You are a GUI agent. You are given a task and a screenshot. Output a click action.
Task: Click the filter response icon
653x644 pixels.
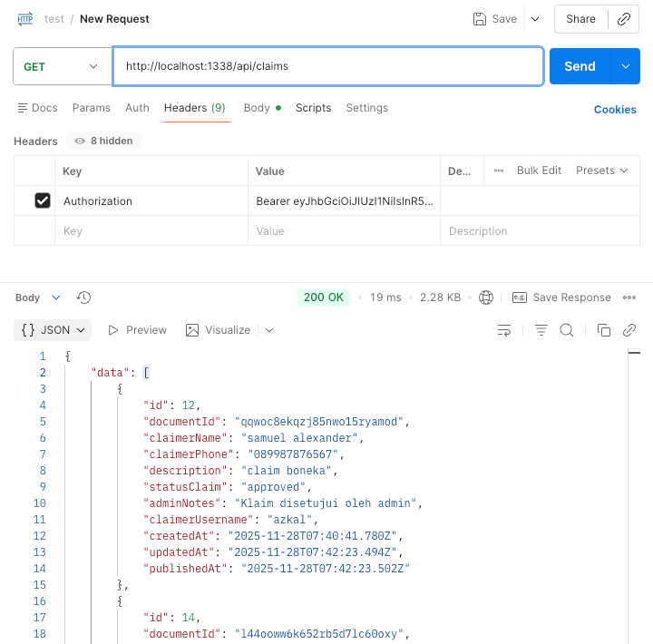(541, 330)
